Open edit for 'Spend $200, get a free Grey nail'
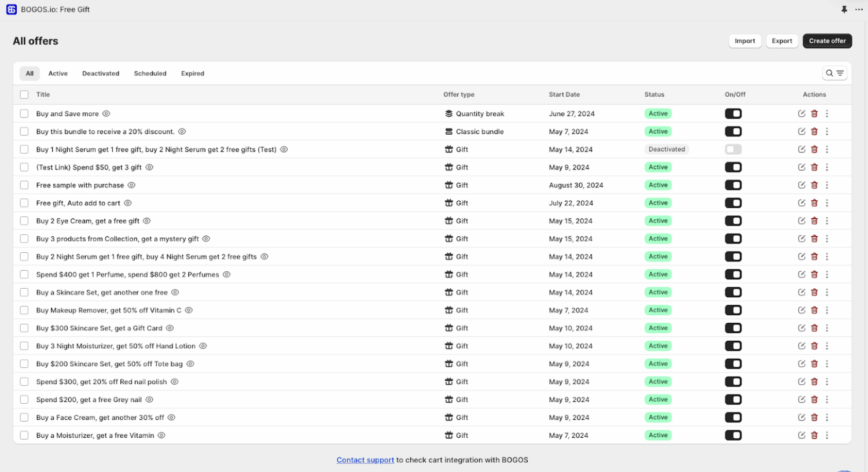This screenshot has width=868, height=472. click(x=801, y=400)
